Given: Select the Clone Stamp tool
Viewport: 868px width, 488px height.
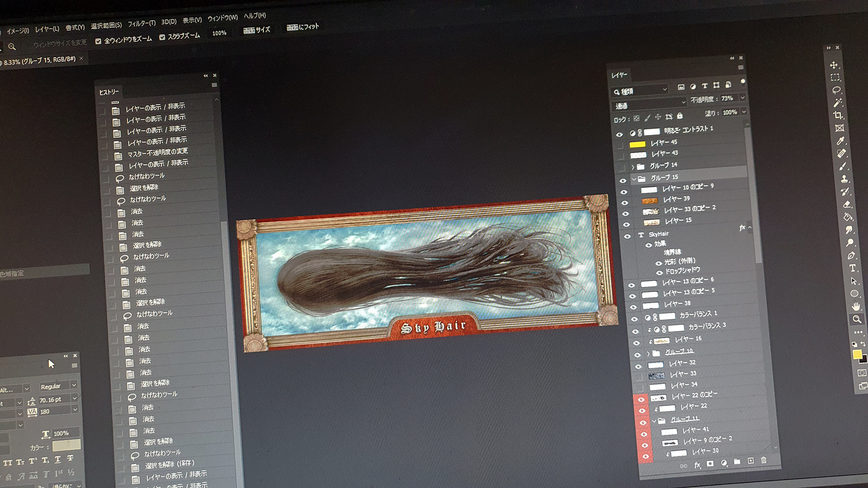Looking at the screenshot, I should [x=845, y=179].
